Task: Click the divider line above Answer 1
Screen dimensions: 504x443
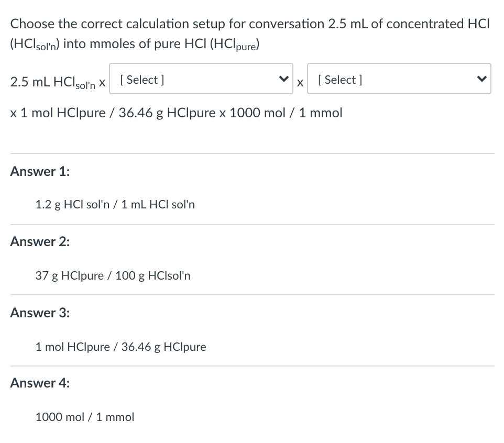Action: click(252, 153)
